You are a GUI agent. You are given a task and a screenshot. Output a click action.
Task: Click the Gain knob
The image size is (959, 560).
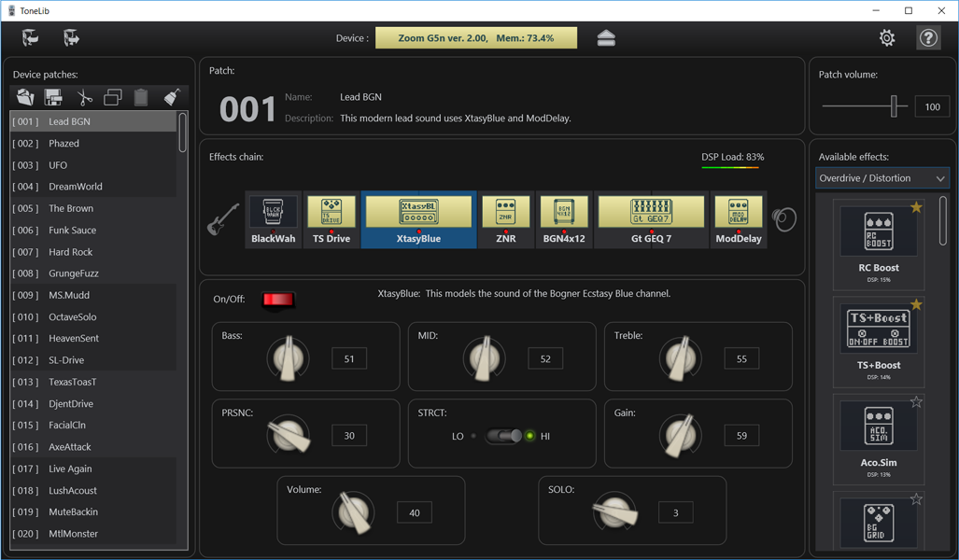[681, 435]
